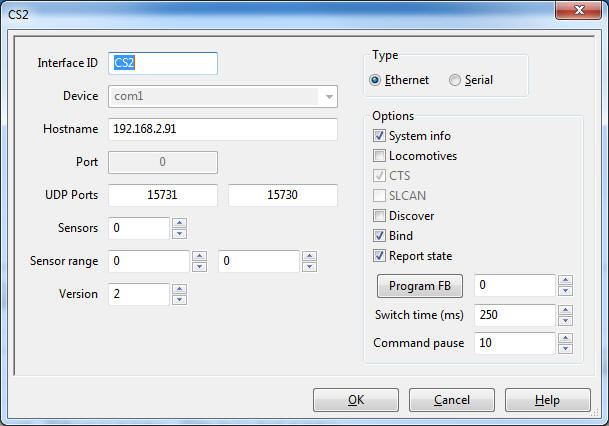
Task: Click the Interface ID text field
Action: coord(163,63)
